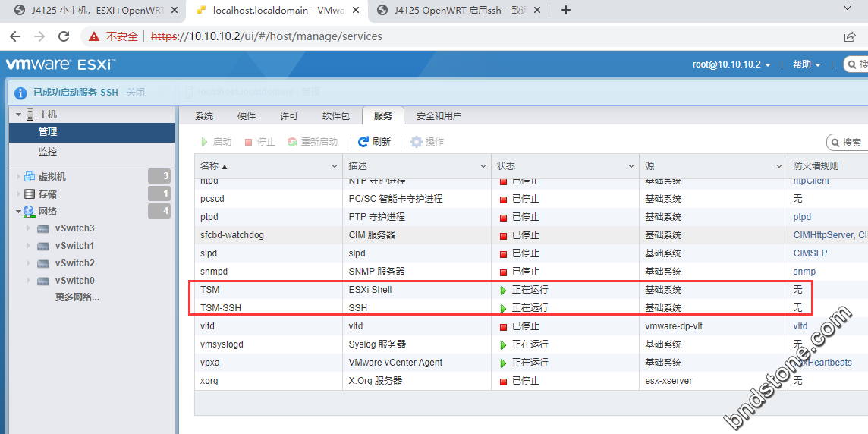
Task: Collapse the Host tree node
Action: coord(19,115)
